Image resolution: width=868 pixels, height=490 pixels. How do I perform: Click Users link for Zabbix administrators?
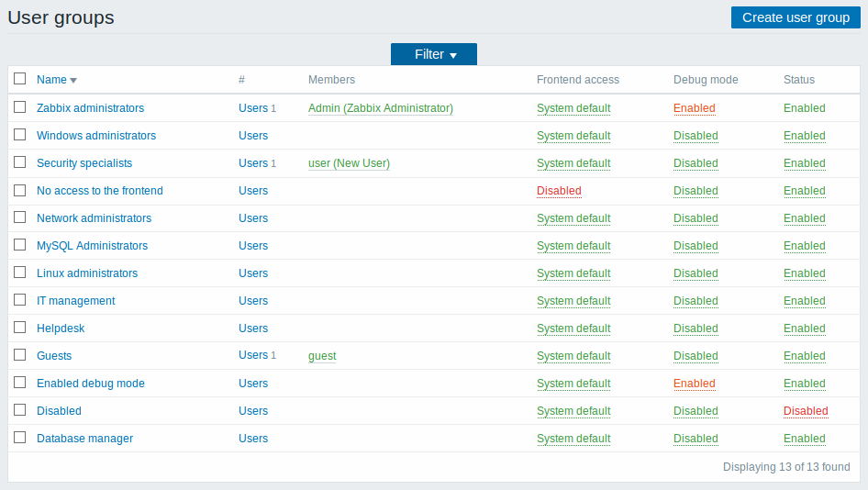coord(253,108)
